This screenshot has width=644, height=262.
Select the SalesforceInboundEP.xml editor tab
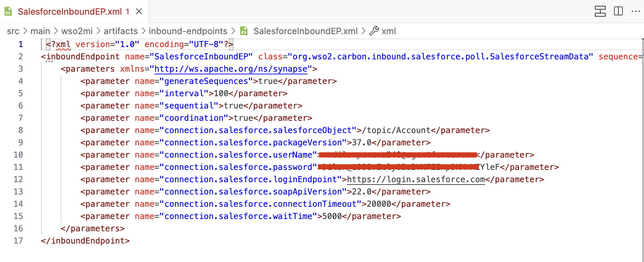click(74, 12)
